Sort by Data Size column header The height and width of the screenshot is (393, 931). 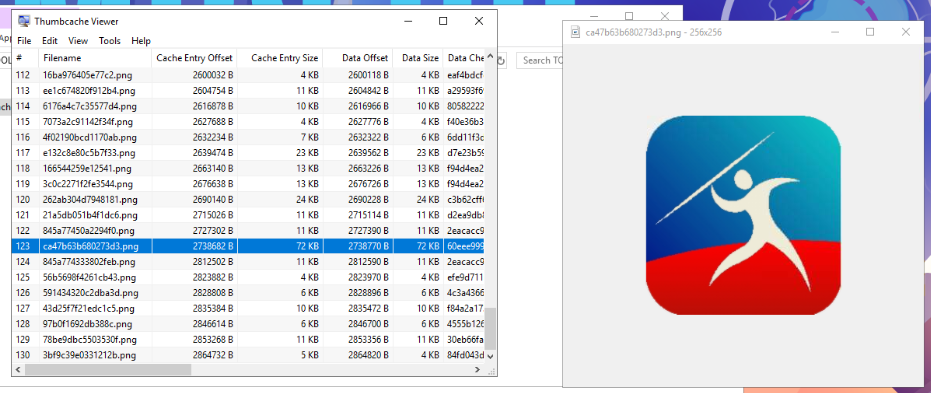pos(417,58)
